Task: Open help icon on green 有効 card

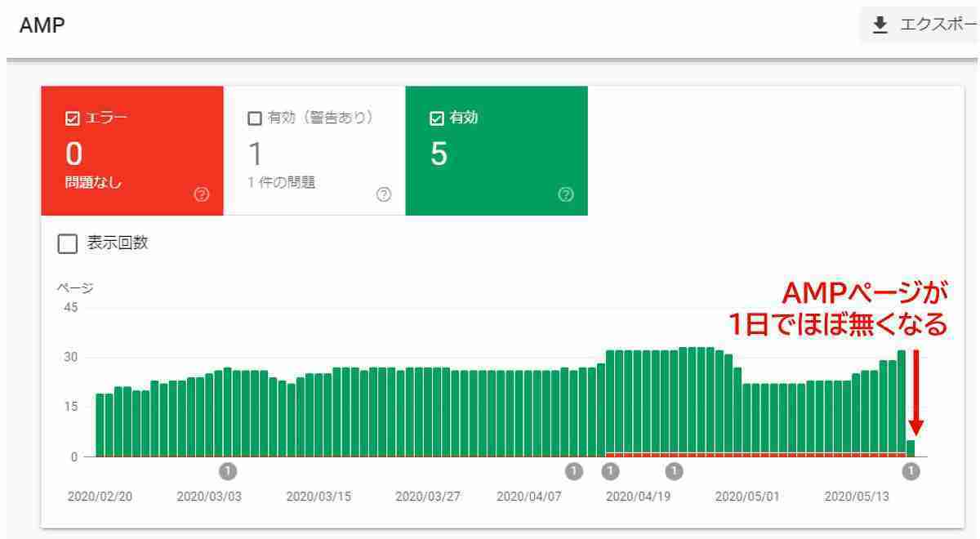Action: tap(566, 195)
